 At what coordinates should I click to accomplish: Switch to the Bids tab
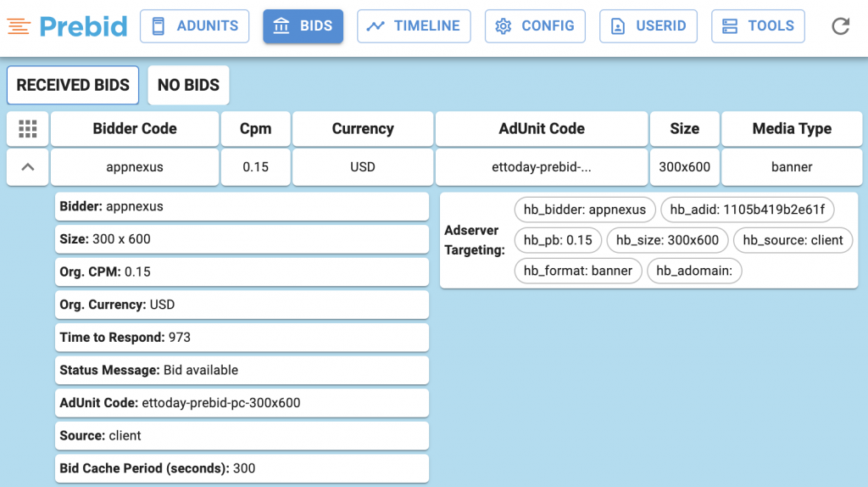pyautogui.click(x=303, y=26)
